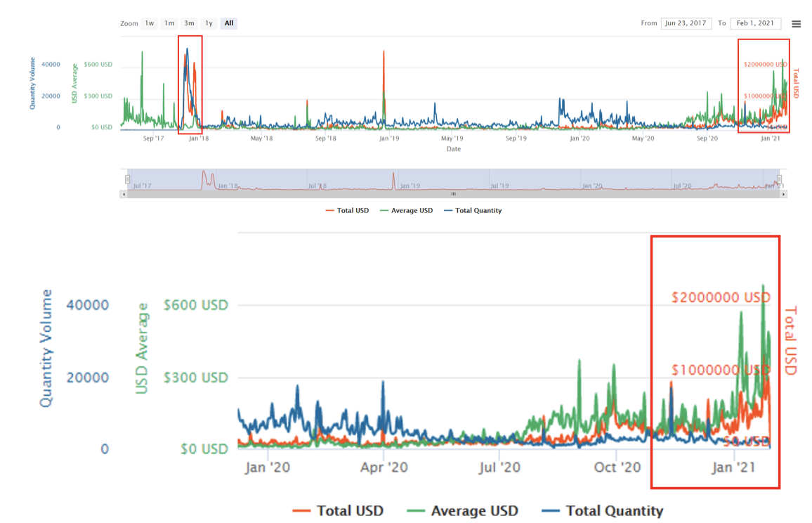Select the 3m zoom option
This screenshot has width=812, height=523.
pos(189,23)
